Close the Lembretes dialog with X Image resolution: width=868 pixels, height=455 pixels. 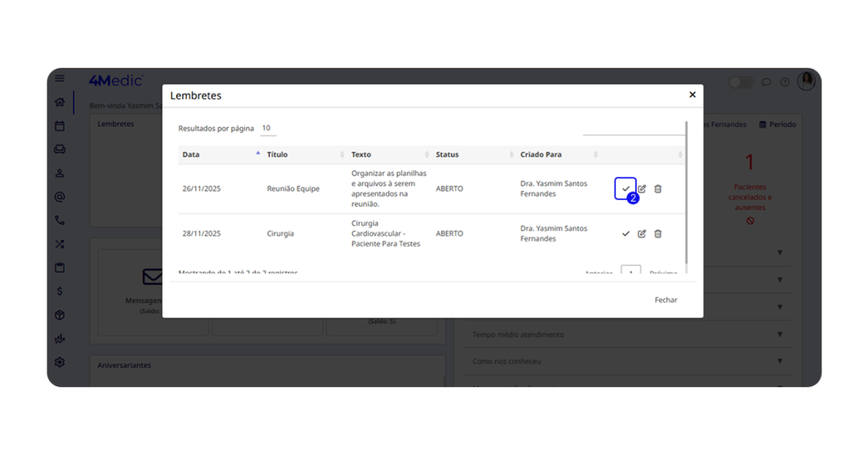(693, 95)
